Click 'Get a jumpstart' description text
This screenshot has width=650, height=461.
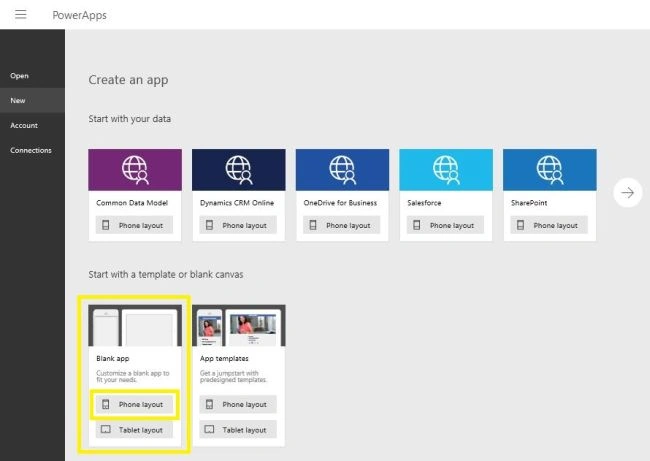click(233, 376)
